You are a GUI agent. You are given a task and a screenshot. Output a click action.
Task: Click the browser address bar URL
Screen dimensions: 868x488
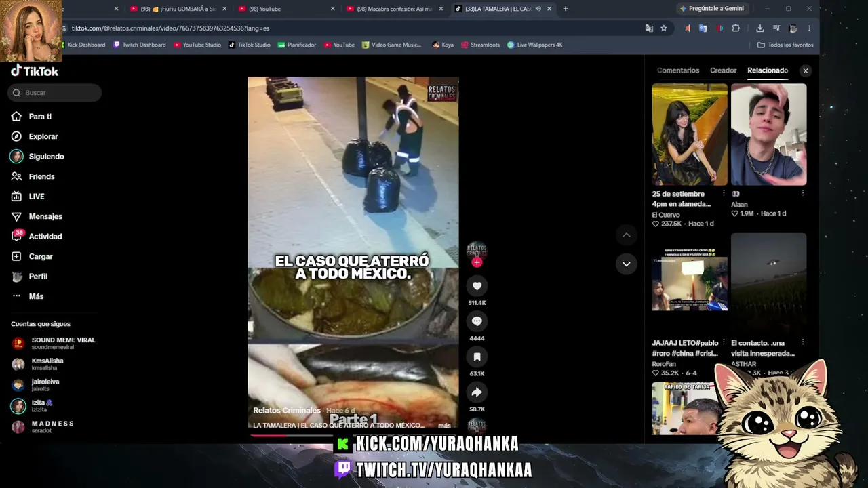tap(170, 28)
